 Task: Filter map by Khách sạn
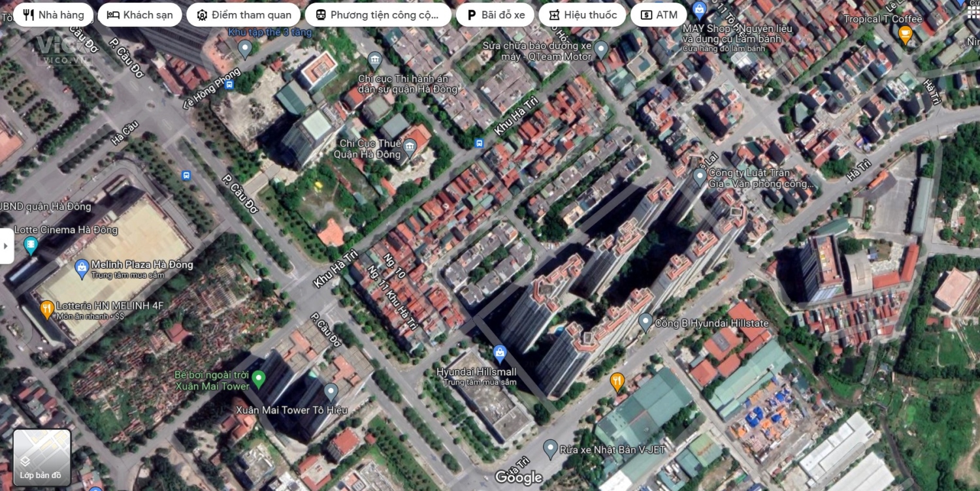click(x=140, y=15)
